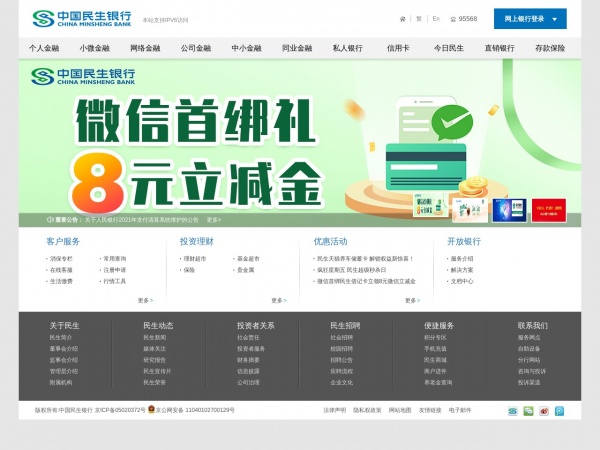The width and height of the screenshot is (600, 450).
Task: Click the Weibo icon in the footer
Action: click(544, 411)
